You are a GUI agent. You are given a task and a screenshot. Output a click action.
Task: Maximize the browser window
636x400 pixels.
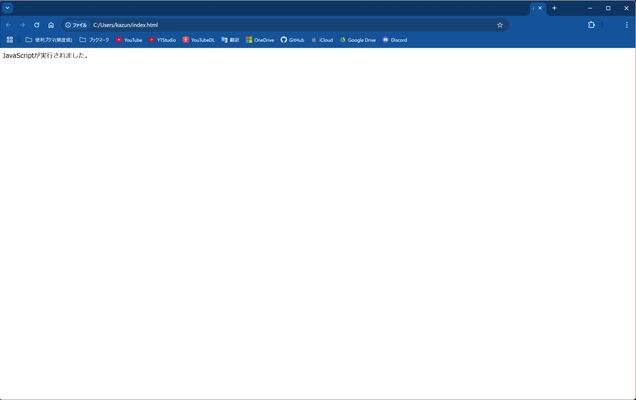[608, 8]
